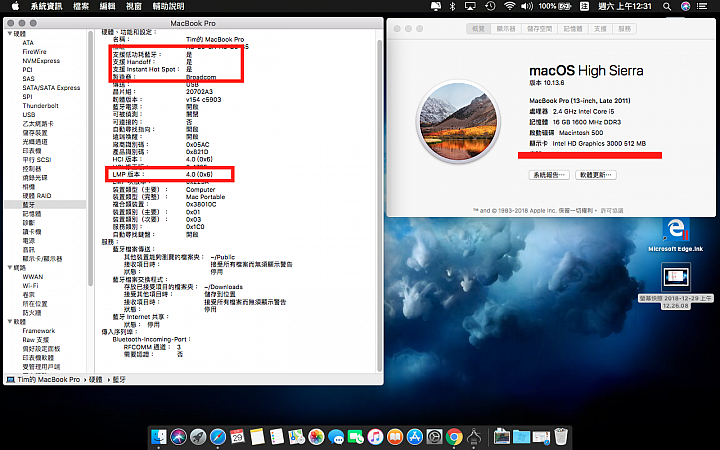Open the 檔案 menu

pos(81,6)
